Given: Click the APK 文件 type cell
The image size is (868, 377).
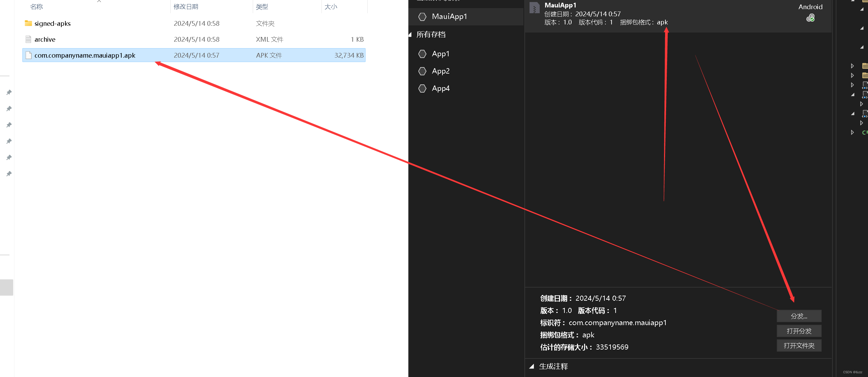Looking at the screenshot, I should pos(269,55).
